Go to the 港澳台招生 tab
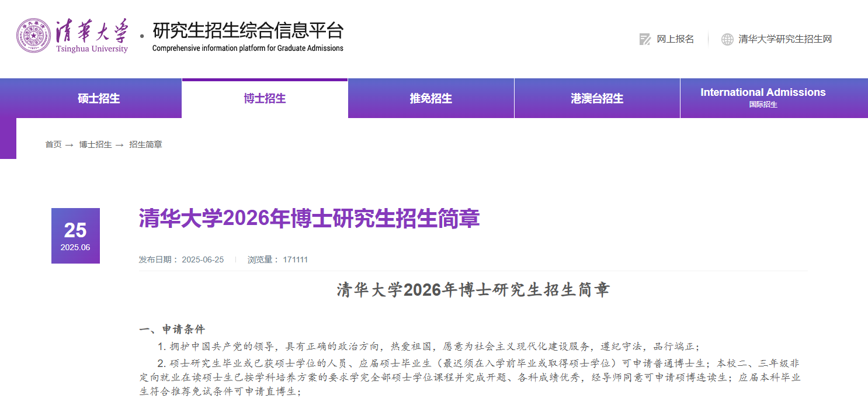868x398 pixels. click(597, 98)
